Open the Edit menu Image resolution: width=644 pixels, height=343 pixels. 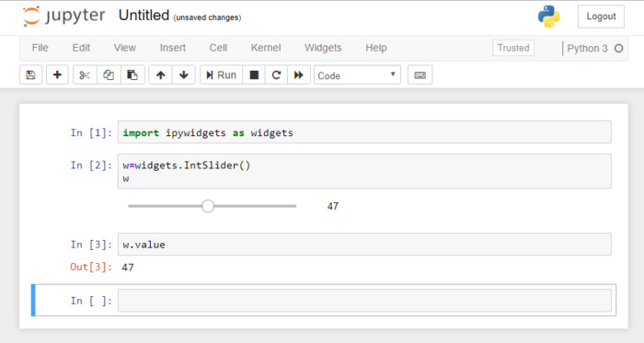point(81,48)
